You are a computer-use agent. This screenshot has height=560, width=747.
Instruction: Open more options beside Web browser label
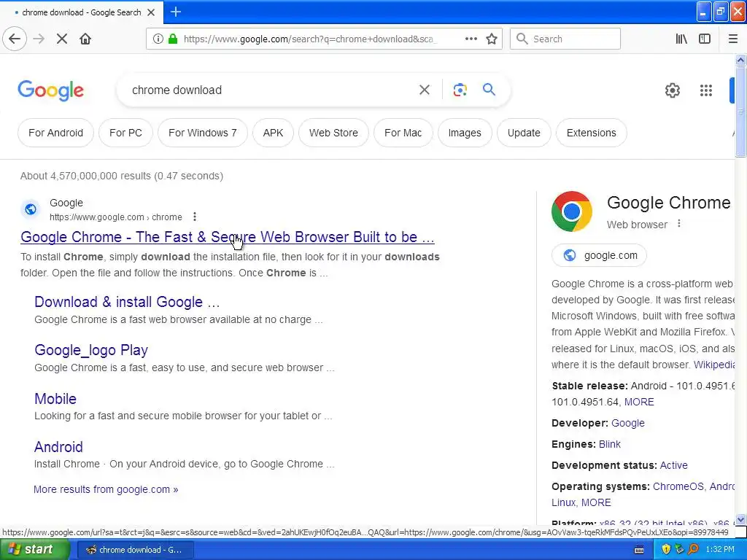679,224
